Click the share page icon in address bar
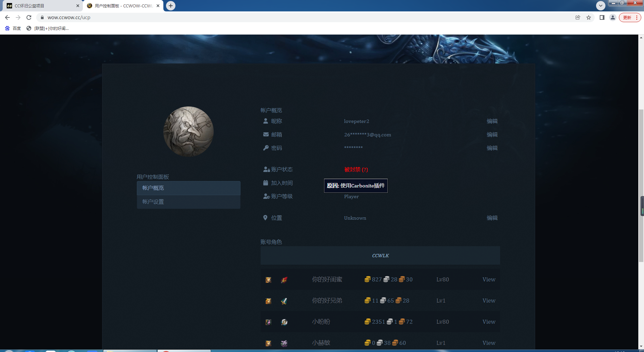This screenshot has height=352, width=644. click(578, 17)
